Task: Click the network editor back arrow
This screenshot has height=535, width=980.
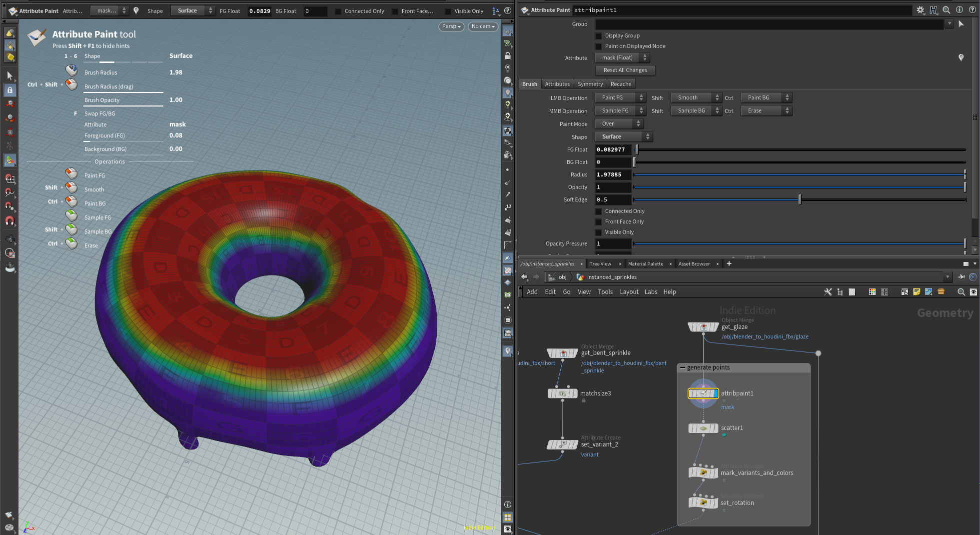Action: (x=524, y=277)
